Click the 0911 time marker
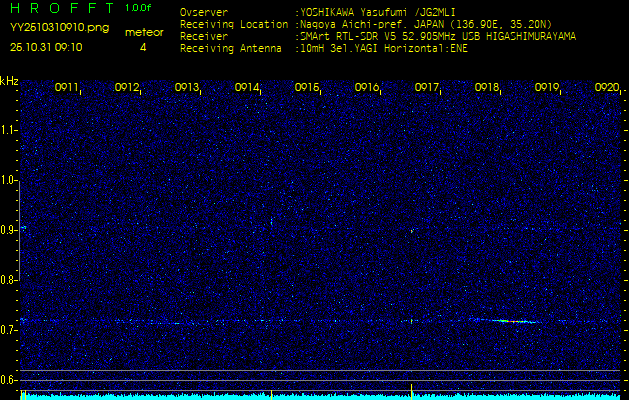This screenshot has height=400, width=629. click(67, 88)
